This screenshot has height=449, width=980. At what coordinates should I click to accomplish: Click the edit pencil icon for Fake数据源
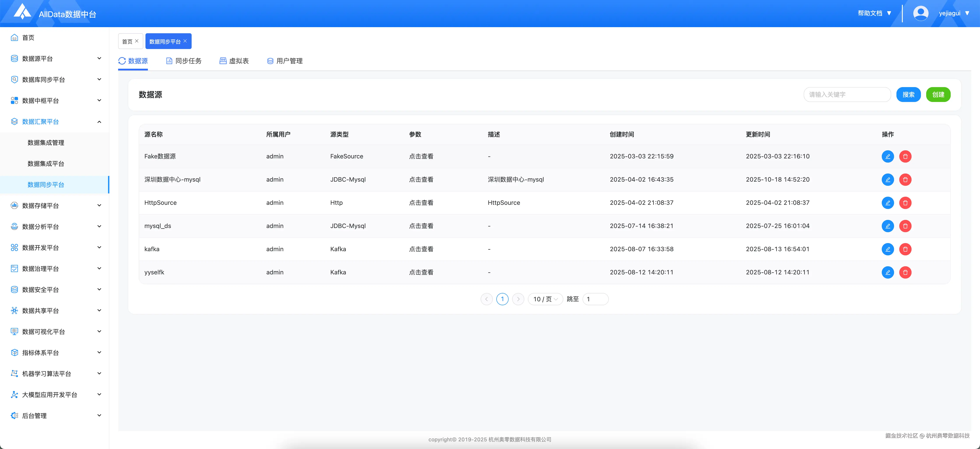pyautogui.click(x=888, y=156)
